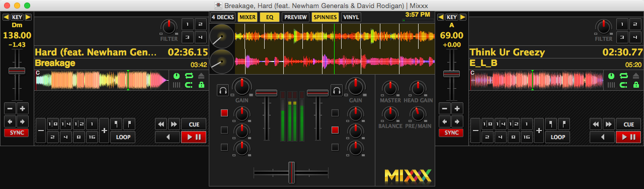Toggle keylock padlock on E_L_B deck
The width and height of the screenshot is (644, 189).
636,85
